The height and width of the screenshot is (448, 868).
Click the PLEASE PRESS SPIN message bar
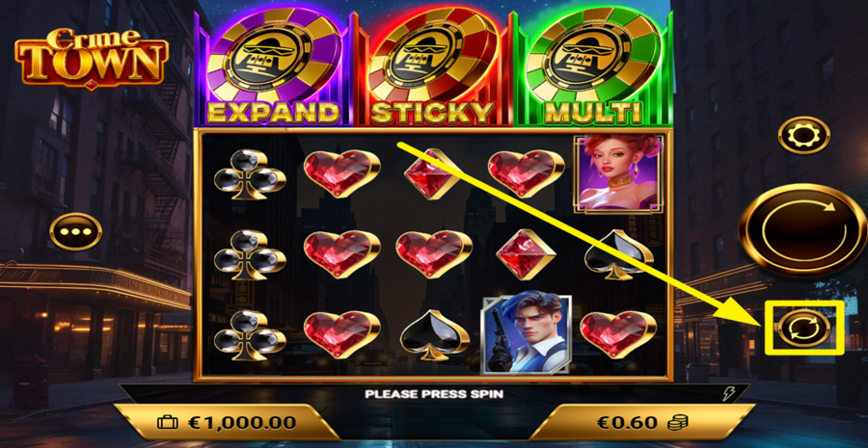(x=433, y=394)
